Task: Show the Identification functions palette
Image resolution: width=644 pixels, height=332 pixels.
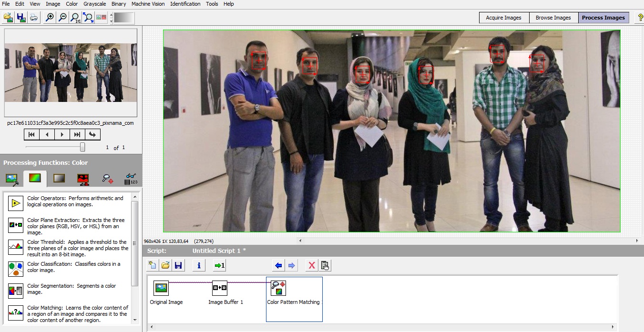Action: point(130,179)
